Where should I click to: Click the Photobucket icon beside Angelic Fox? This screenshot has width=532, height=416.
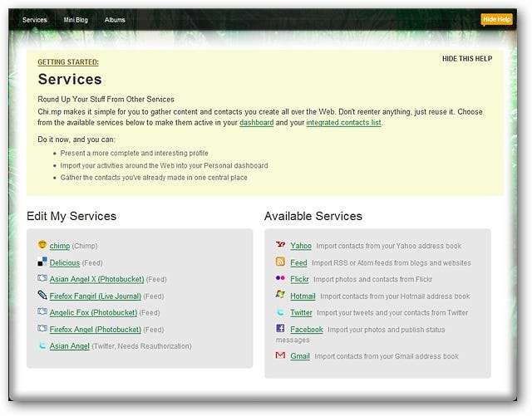click(x=42, y=311)
